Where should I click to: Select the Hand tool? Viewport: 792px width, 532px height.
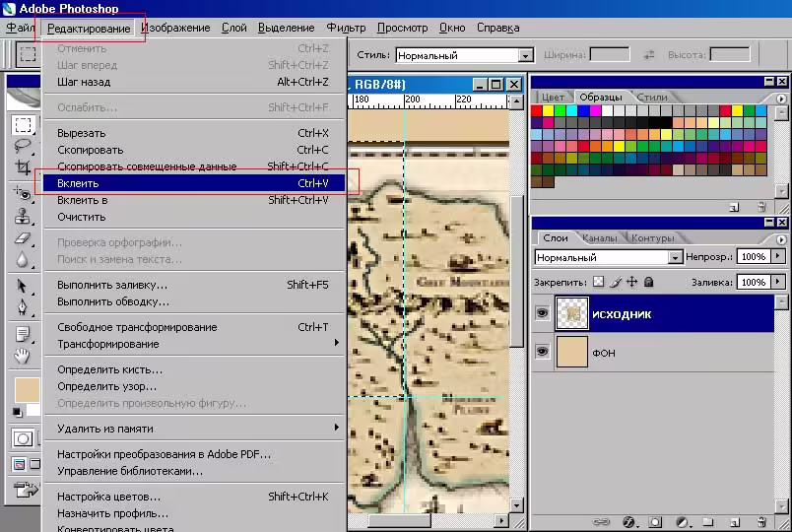[x=23, y=356]
